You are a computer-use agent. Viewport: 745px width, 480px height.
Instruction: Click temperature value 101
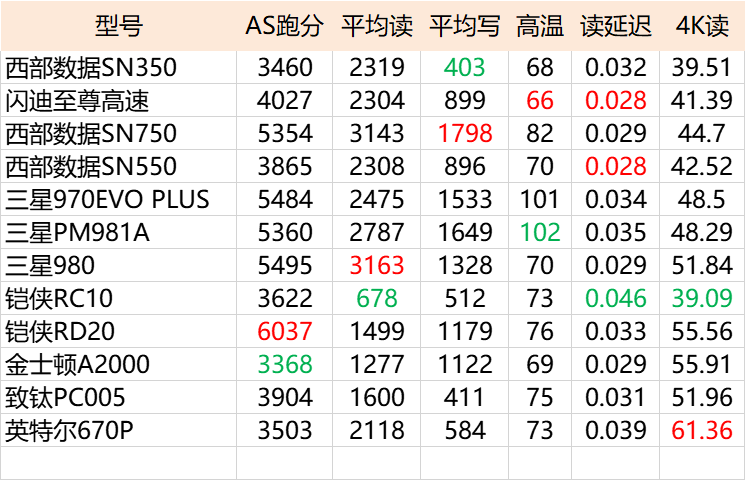tap(540, 200)
